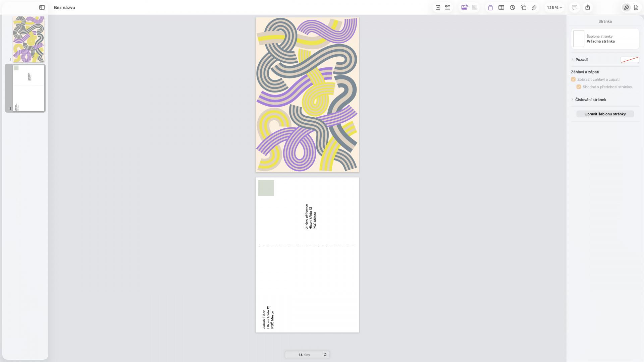Viewport: 644px width, 362px height.
Task: Click the paperclip attachment icon
Action: (534, 7)
